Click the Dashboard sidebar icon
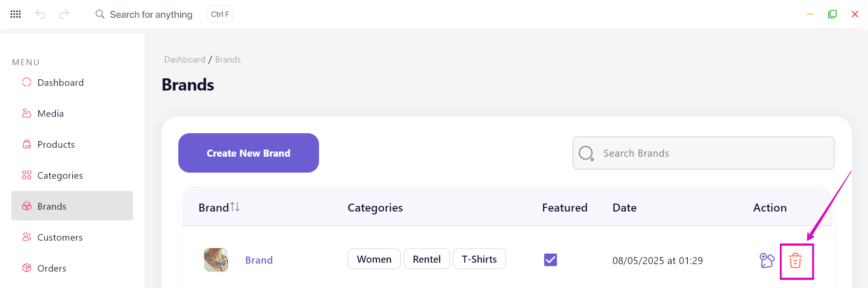Image resolution: width=868 pixels, height=288 pixels. pos(27,82)
